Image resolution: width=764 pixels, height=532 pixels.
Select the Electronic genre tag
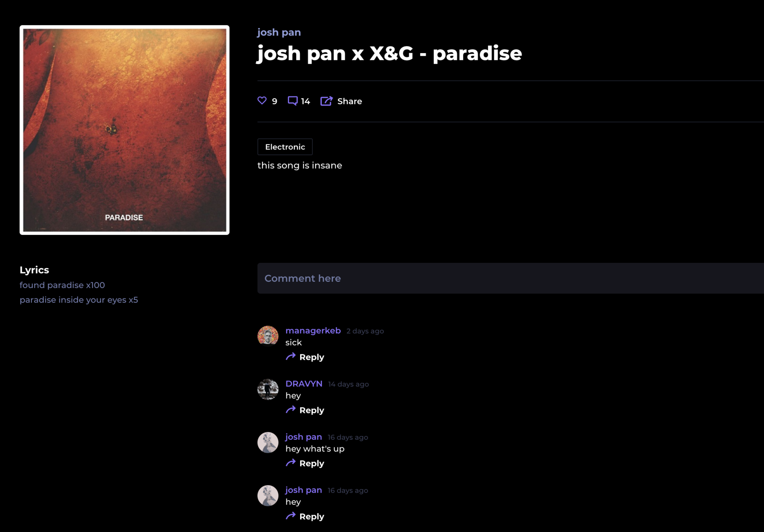[x=285, y=147]
